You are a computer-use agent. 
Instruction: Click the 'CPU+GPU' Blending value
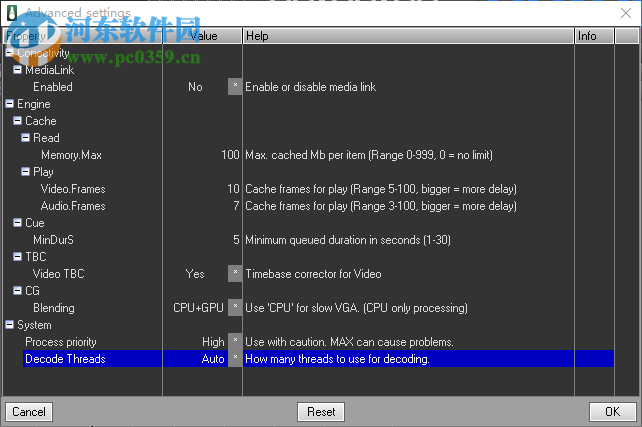click(198, 307)
